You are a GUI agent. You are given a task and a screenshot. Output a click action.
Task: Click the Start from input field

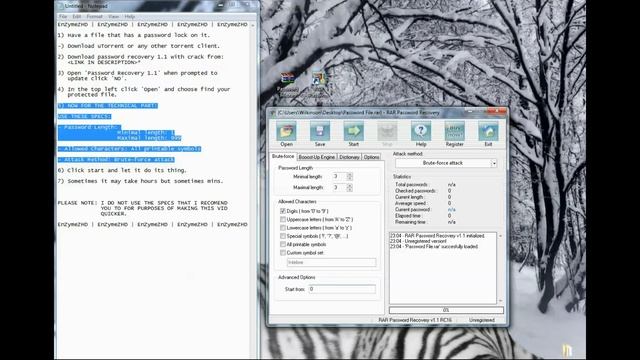[x=342, y=289]
